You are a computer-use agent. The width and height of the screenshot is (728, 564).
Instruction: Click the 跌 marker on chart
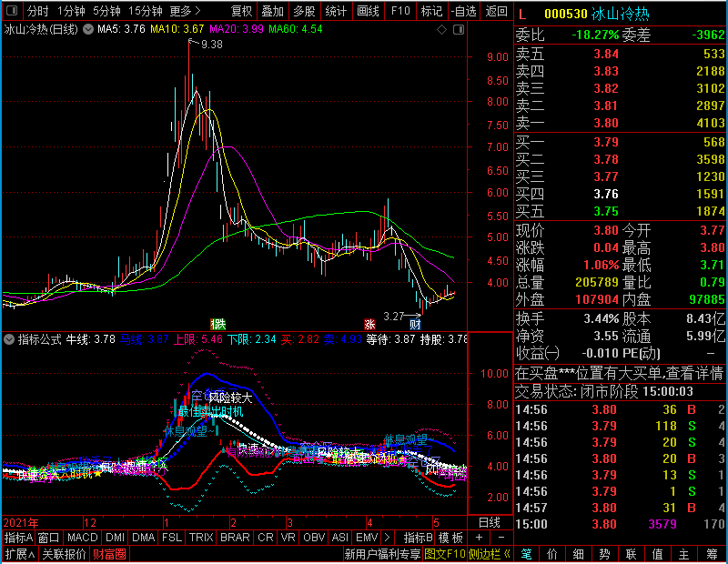[218, 324]
